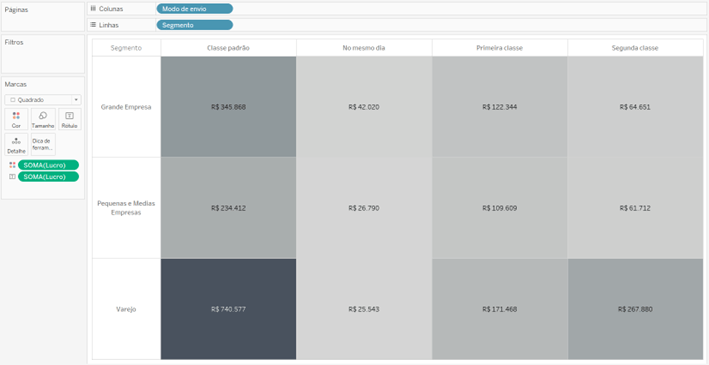709x365 pixels.
Task: Open the Detalhe (detail) marks card
Action: click(16, 145)
